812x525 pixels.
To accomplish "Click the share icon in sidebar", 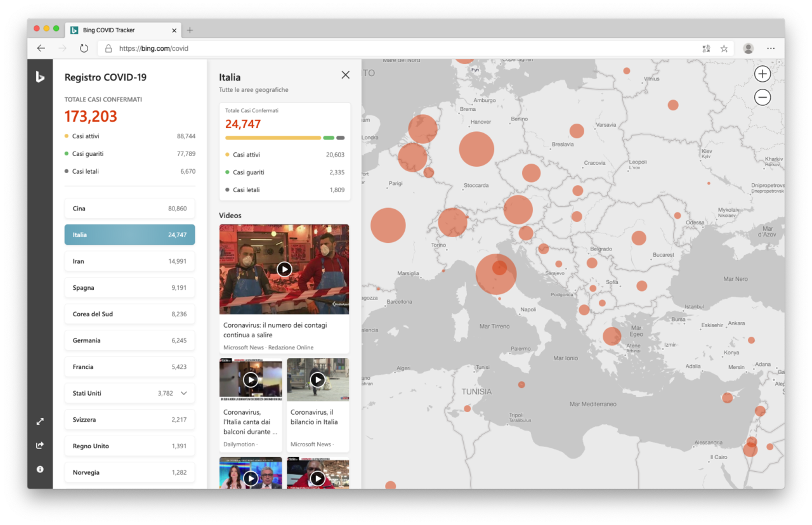I will click(x=40, y=445).
